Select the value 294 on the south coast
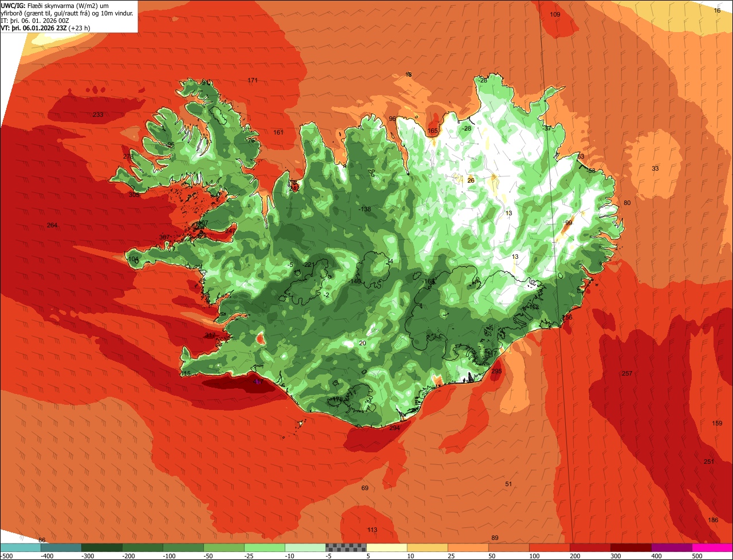The image size is (733, 560). (x=395, y=428)
